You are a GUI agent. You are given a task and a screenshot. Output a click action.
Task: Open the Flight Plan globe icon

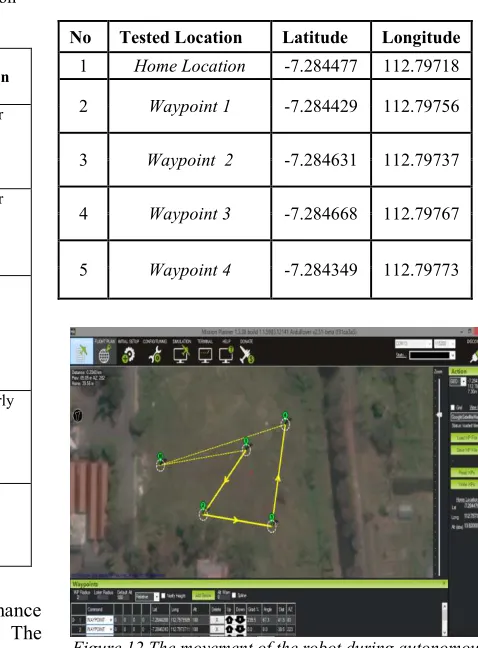click(x=104, y=354)
